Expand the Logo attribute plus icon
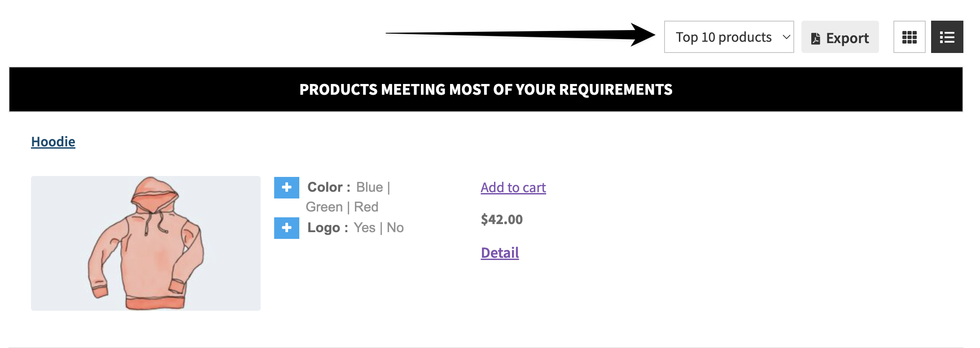 tap(287, 228)
